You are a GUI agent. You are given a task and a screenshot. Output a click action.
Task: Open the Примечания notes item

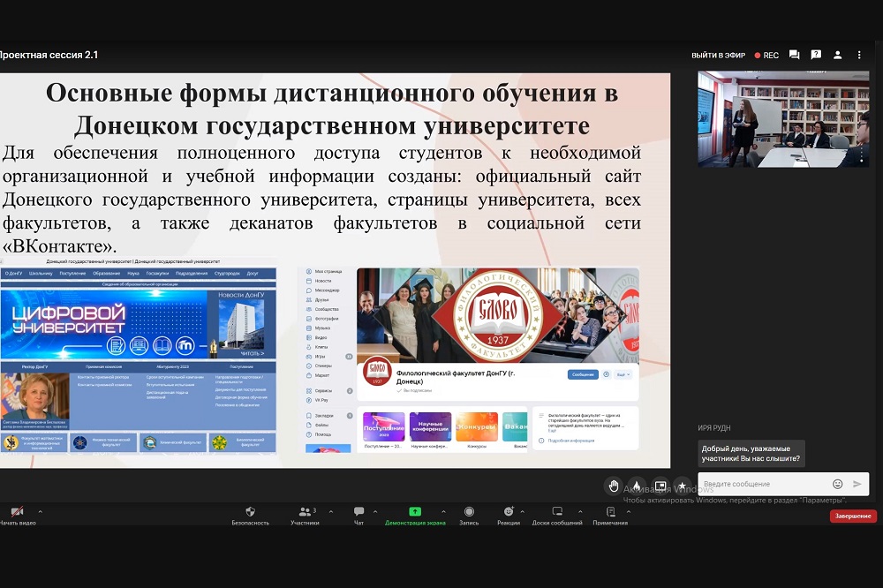[610, 512]
